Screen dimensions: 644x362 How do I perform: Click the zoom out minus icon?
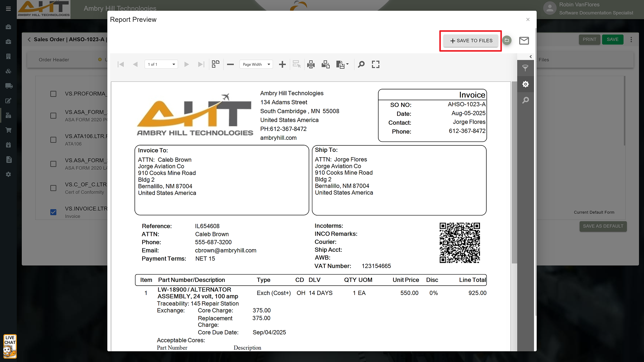[230, 64]
